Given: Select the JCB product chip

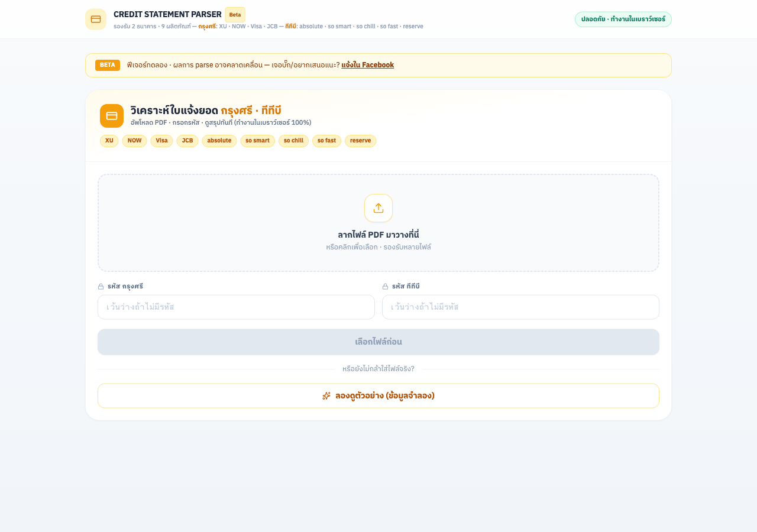Looking at the screenshot, I should tap(187, 141).
